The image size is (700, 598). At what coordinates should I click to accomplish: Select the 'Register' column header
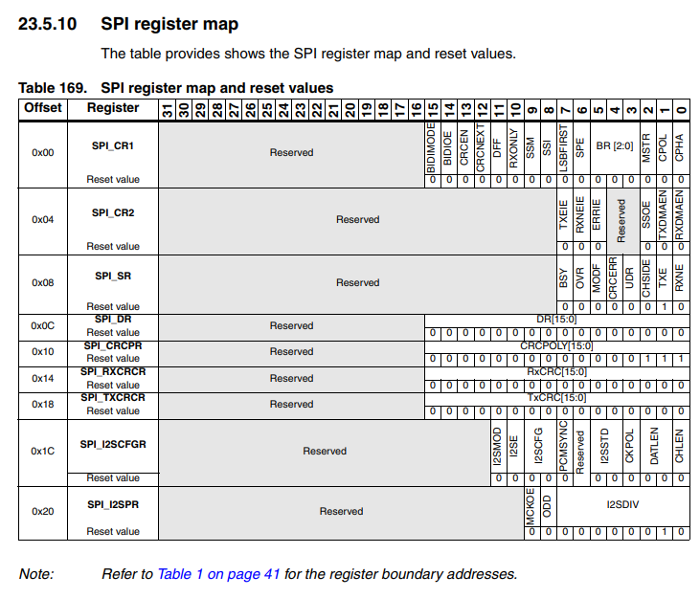pyautogui.click(x=113, y=108)
